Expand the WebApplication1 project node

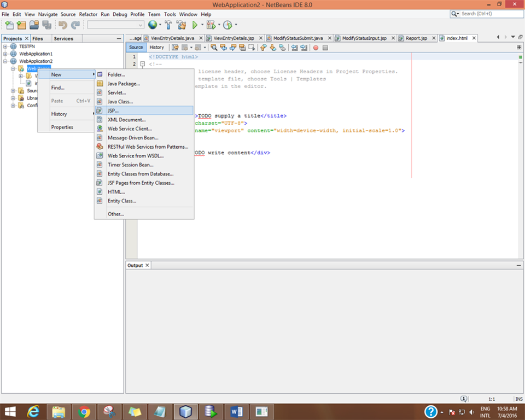click(5, 54)
